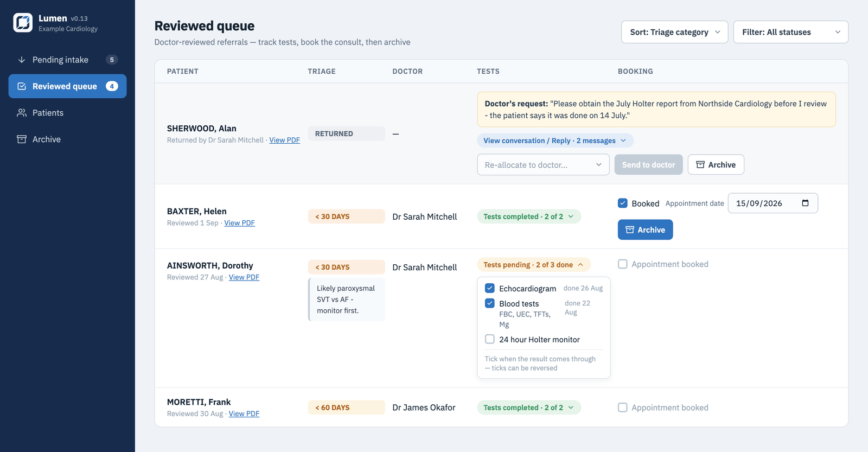This screenshot has height=452, width=868.
Task: Click Baxter's < 30 DAYS triage badge
Action: pos(347,217)
